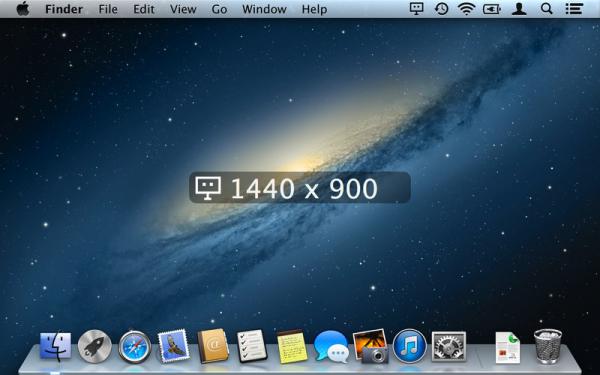Open Notification Center list icon
The image size is (600, 375).
[x=574, y=8]
